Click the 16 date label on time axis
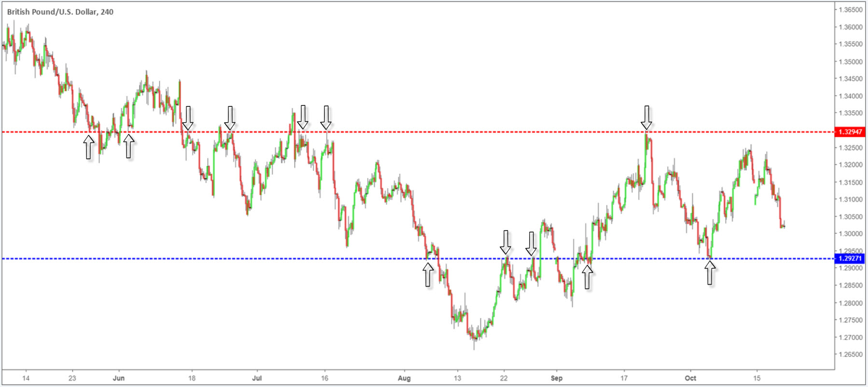This screenshot has width=868, height=387. tap(324, 378)
